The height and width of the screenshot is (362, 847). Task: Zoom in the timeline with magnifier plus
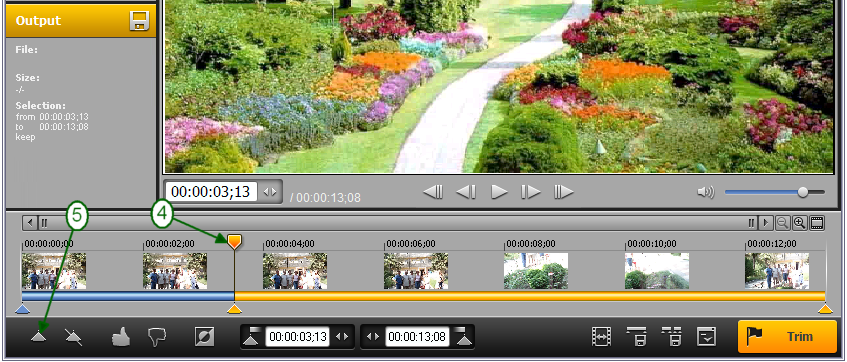click(799, 223)
